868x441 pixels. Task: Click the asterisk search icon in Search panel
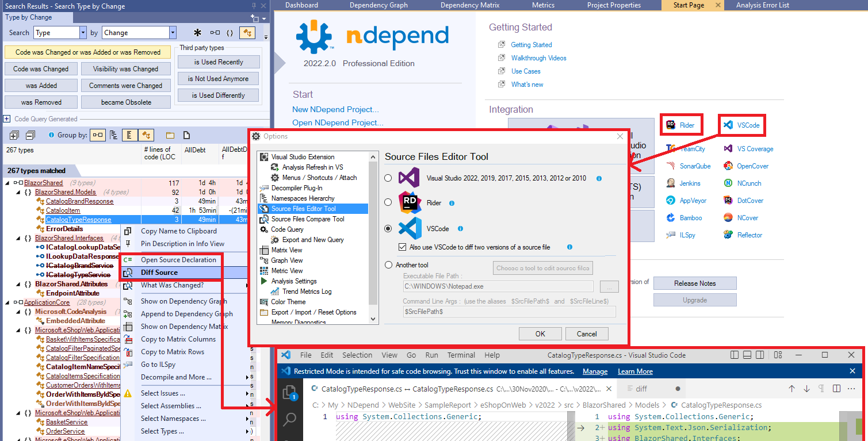[x=198, y=33]
